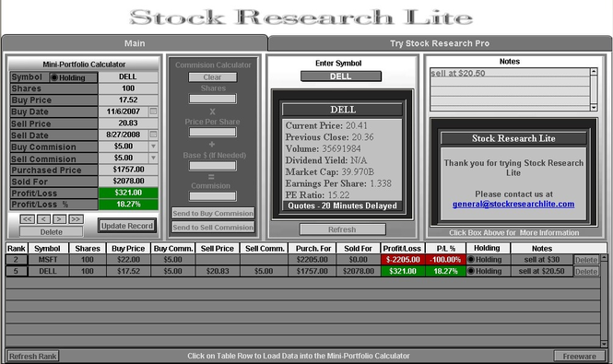The image size is (613, 364).
Task: Go to first record with << button
Action: pos(28,219)
